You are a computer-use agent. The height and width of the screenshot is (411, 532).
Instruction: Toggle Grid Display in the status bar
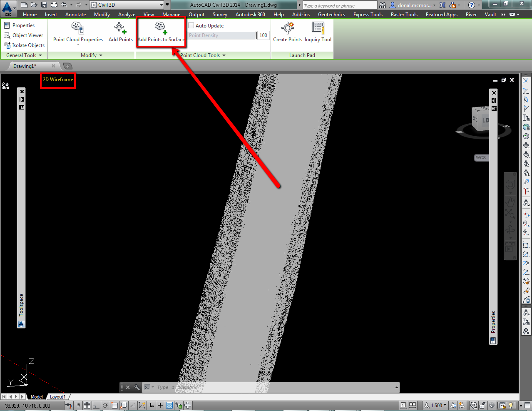pyautogui.click(x=87, y=405)
